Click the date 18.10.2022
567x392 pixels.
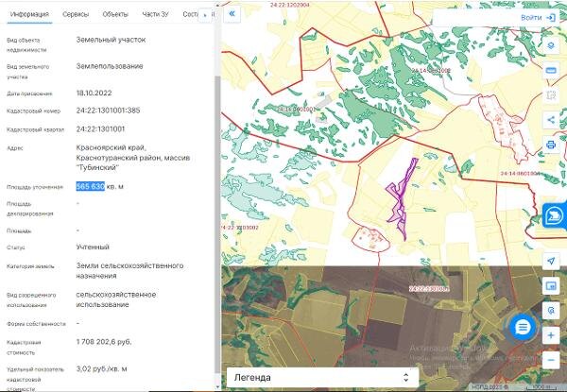[94, 93]
